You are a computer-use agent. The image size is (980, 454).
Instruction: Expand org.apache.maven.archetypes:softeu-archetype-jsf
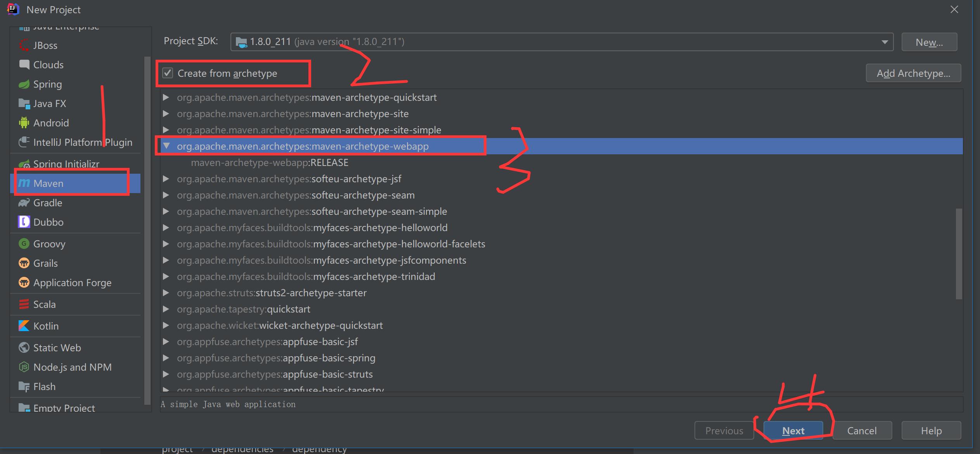pyautogui.click(x=166, y=179)
